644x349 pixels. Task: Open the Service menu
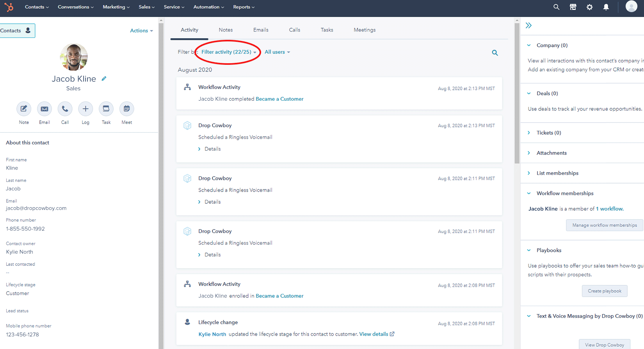click(174, 7)
